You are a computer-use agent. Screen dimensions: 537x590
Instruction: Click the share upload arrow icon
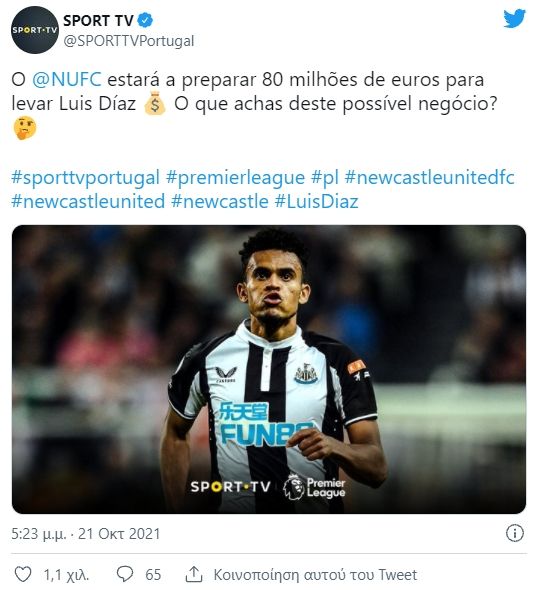[x=194, y=574]
